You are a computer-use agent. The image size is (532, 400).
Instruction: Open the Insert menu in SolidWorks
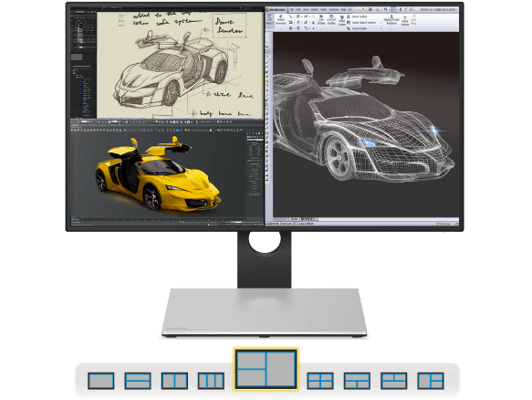(314, 9)
